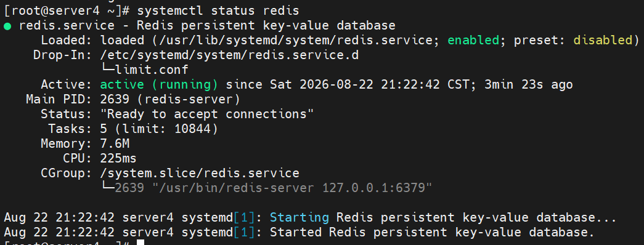
Task: Click the yellow 'disabled' preset word
Action: pos(603,40)
